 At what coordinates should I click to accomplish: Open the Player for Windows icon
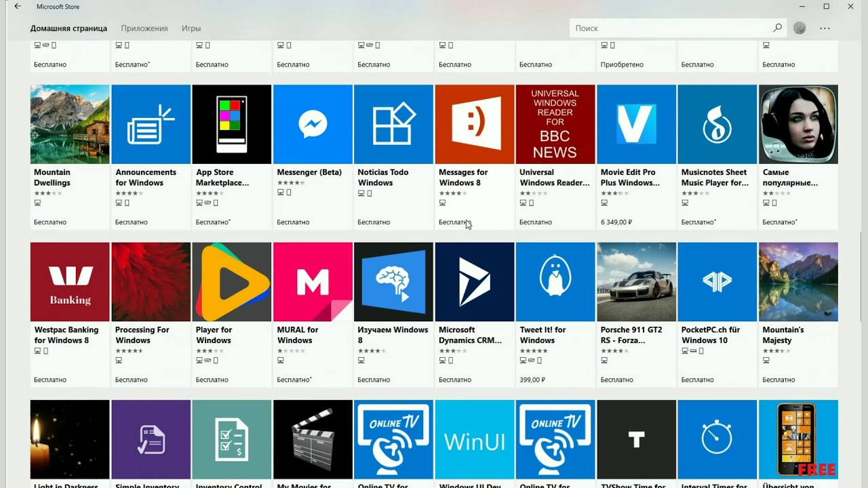[x=231, y=282]
